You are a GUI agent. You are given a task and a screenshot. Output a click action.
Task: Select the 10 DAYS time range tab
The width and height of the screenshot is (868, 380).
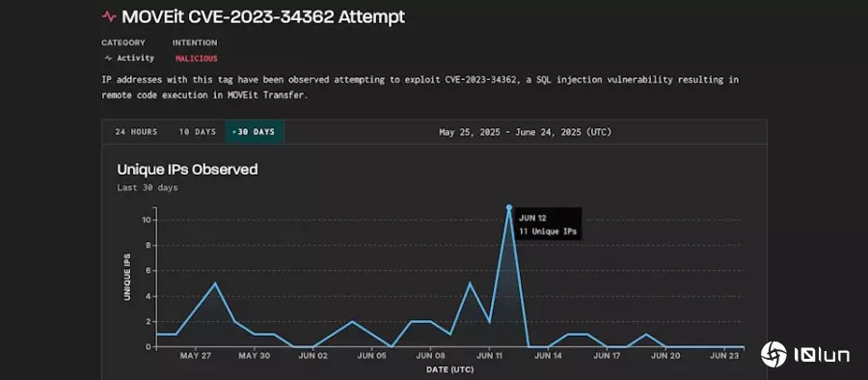pos(197,132)
